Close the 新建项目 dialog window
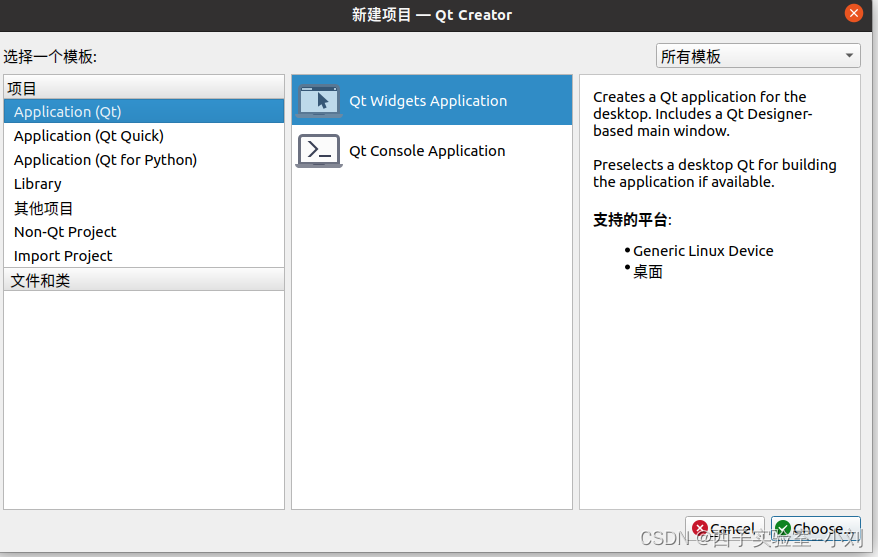Viewport: 878px width, 557px height. (x=853, y=13)
